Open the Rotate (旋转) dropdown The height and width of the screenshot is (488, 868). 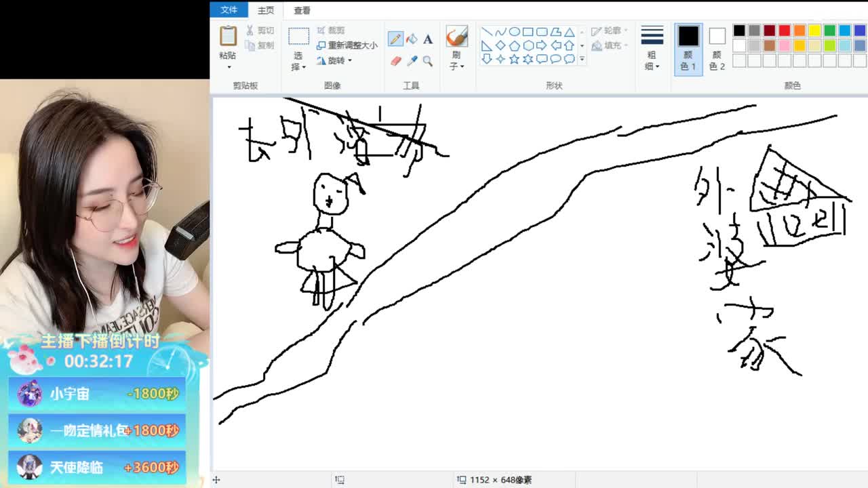coord(334,60)
